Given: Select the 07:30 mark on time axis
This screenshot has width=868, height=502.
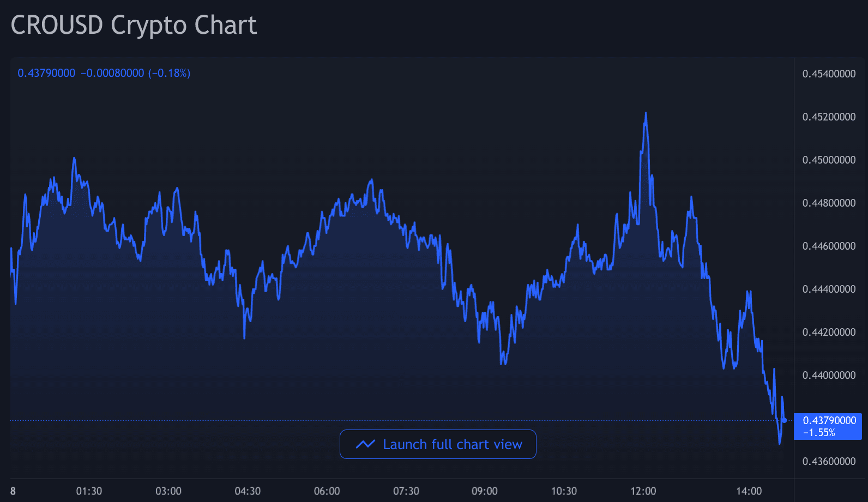Looking at the screenshot, I should (x=406, y=491).
